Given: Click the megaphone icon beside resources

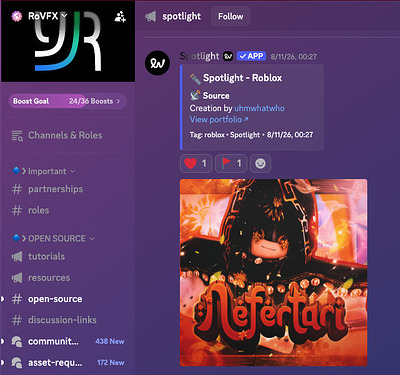Looking at the screenshot, I should [x=17, y=278].
